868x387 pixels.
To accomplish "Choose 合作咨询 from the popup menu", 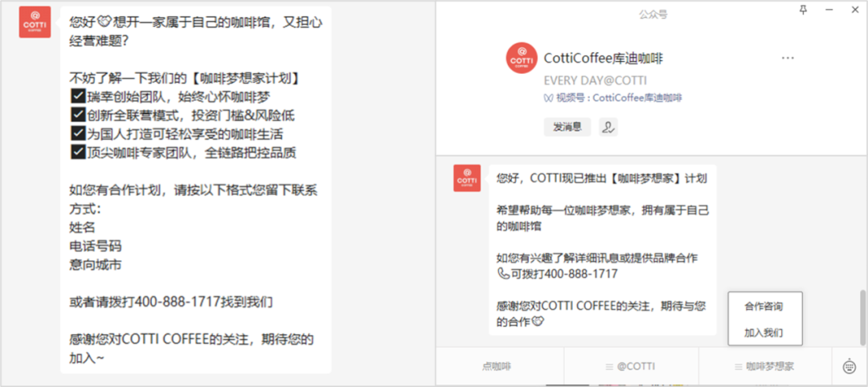I will pos(763,307).
